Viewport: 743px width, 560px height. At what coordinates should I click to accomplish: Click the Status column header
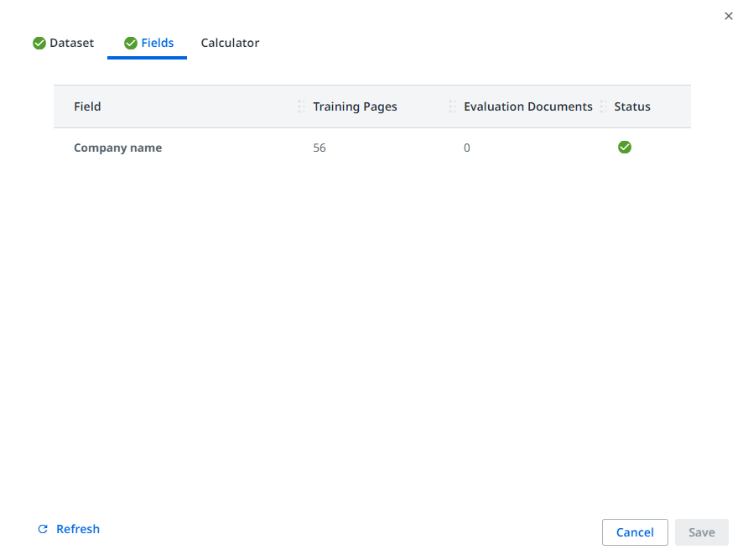(x=632, y=106)
